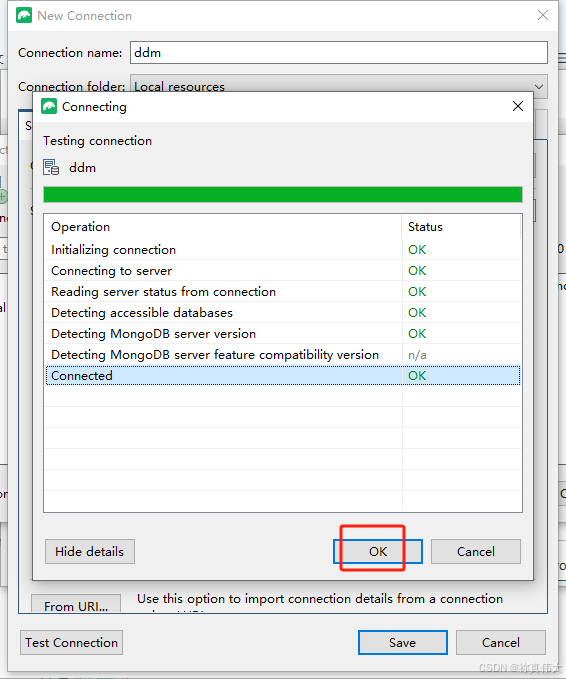Select the Connecting to server row
The image size is (566, 679).
[283, 271]
